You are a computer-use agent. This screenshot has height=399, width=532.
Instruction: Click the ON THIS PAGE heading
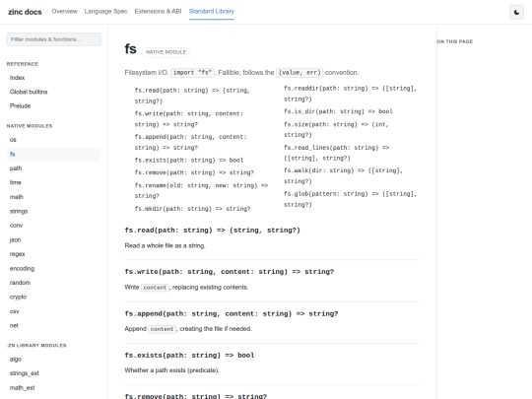pos(455,41)
